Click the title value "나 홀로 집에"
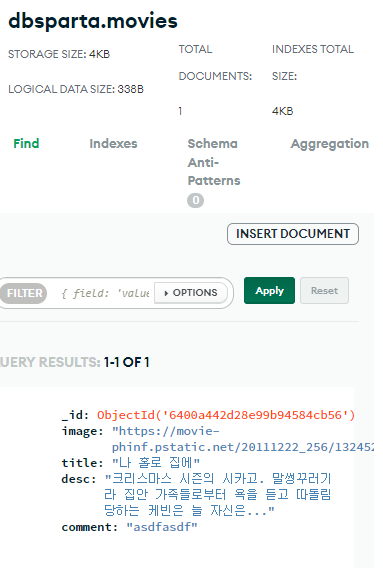The image size is (383, 568). pyautogui.click(x=155, y=463)
